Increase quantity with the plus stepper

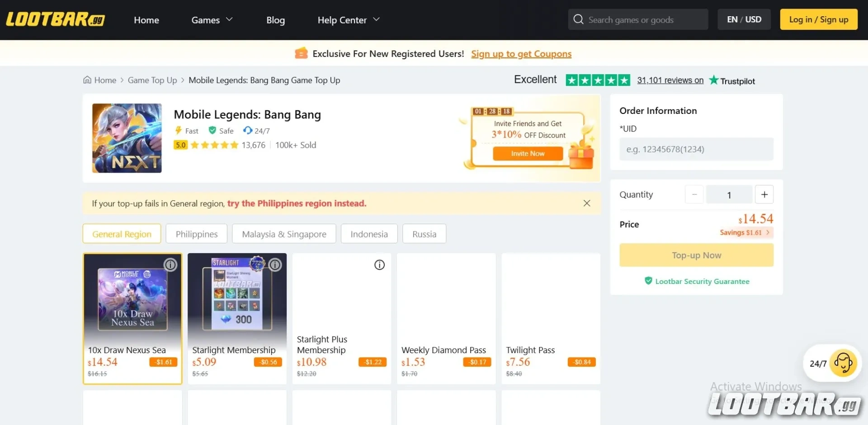[x=764, y=194]
